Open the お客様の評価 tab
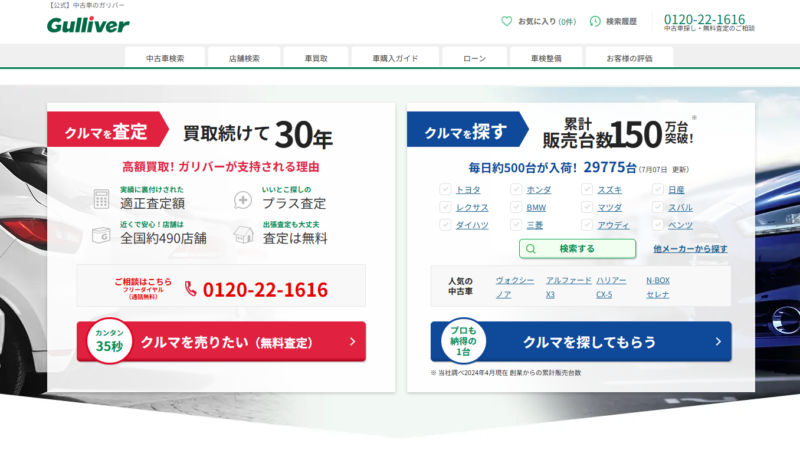Viewport: 800px width, 450px height. point(629,58)
